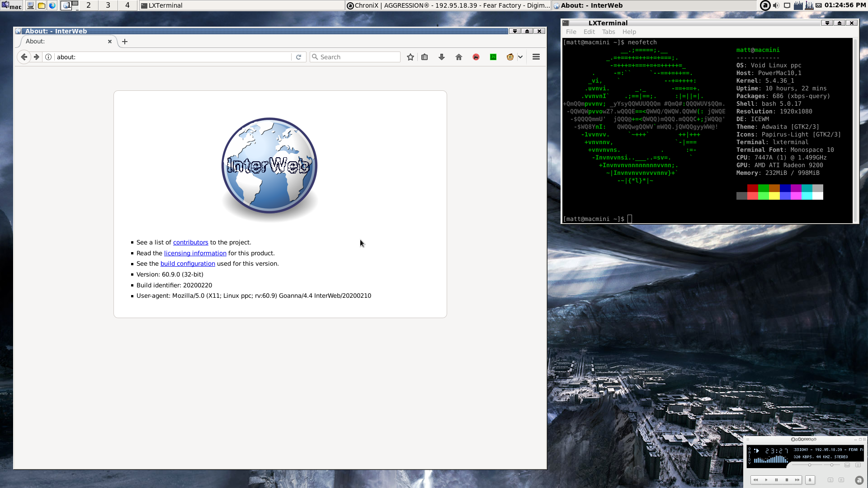Image resolution: width=868 pixels, height=488 pixels.
Task: Open the Downloads arrow in InterWeb toolbar
Action: click(x=442, y=57)
